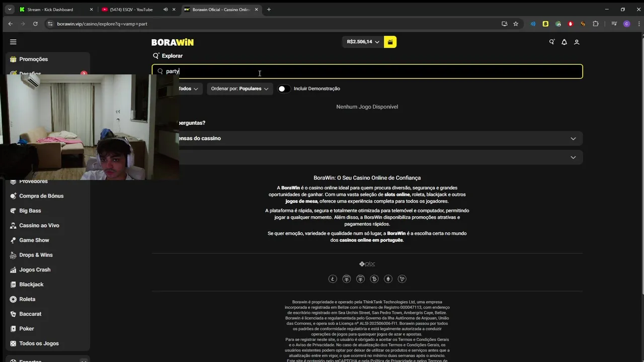The image size is (644, 362).
Task: Select the Borawin Oficial browser tab
Action: click(x=220, y=10)
